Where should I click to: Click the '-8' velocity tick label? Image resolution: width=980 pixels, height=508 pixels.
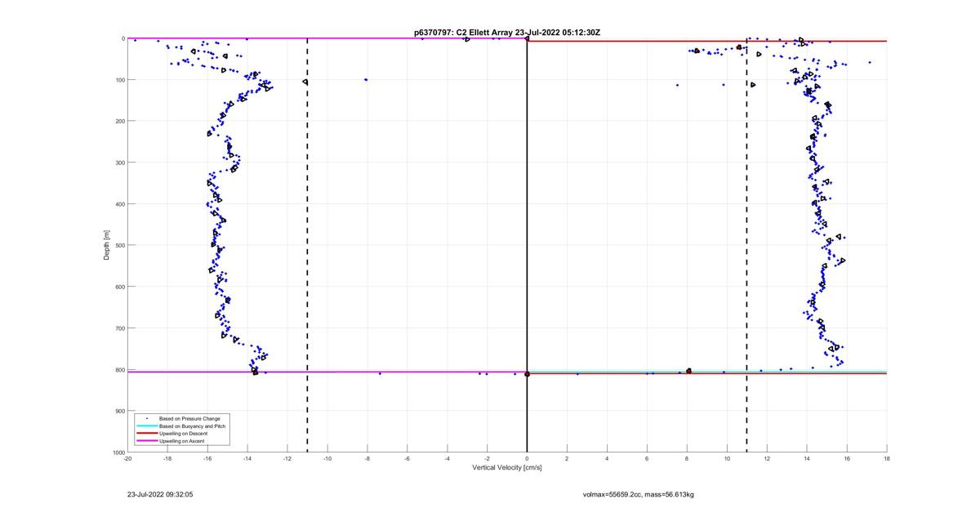367,458
